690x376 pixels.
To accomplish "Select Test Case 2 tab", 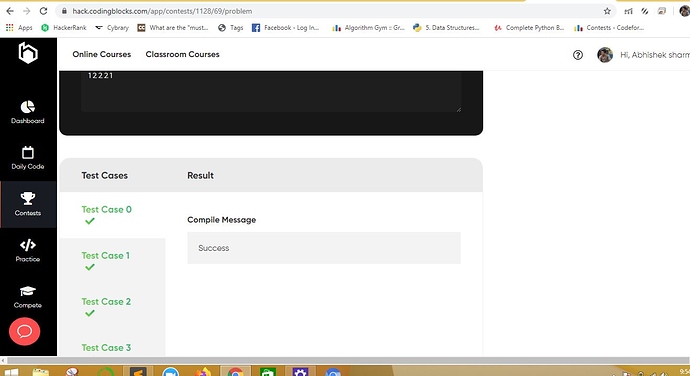I will (x=112, y=307).
